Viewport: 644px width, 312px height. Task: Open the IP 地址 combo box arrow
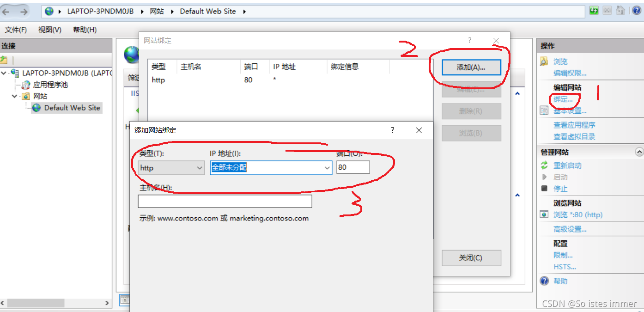click(x=327, y=168)
